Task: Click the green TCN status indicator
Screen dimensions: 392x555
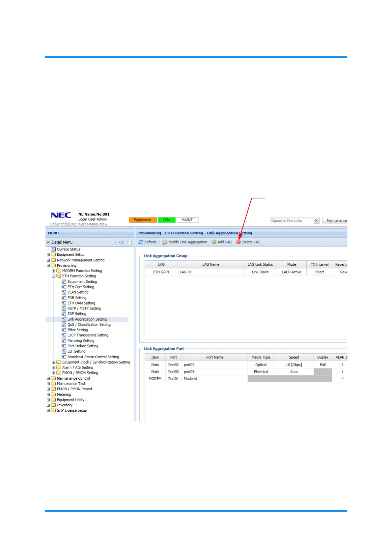Action: tap(166, 220)
